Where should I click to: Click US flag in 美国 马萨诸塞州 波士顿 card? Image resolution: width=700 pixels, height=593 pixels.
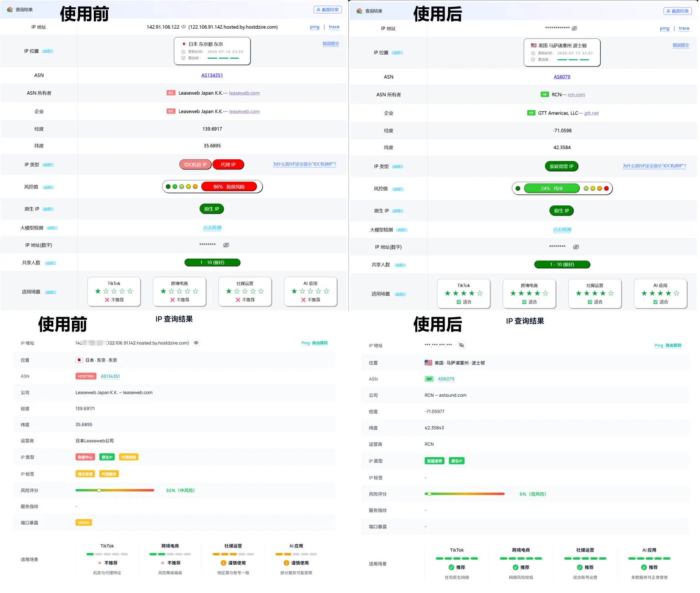coord(534,46)
